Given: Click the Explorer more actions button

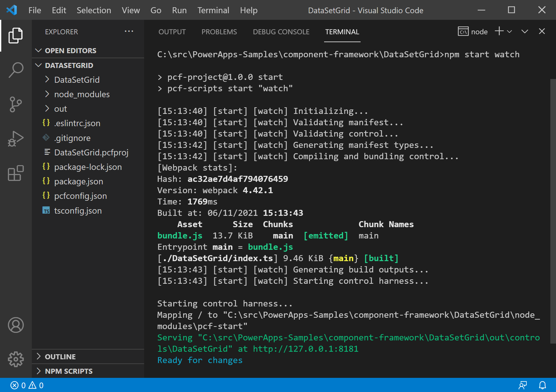Looking at the screenshot, I should tap(129, 31).
